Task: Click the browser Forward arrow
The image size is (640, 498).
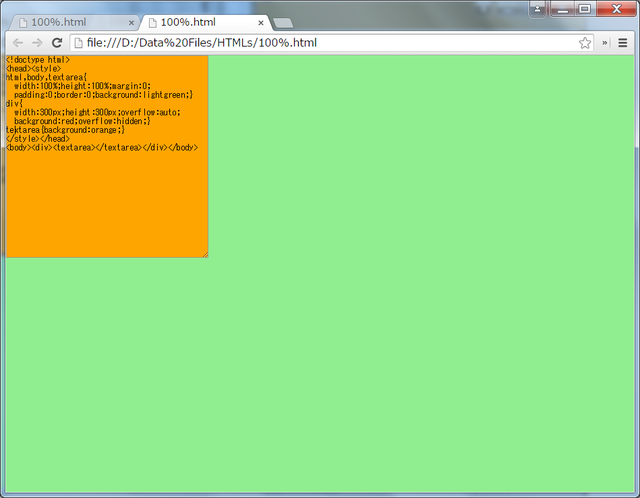Action: click(37, 43)
